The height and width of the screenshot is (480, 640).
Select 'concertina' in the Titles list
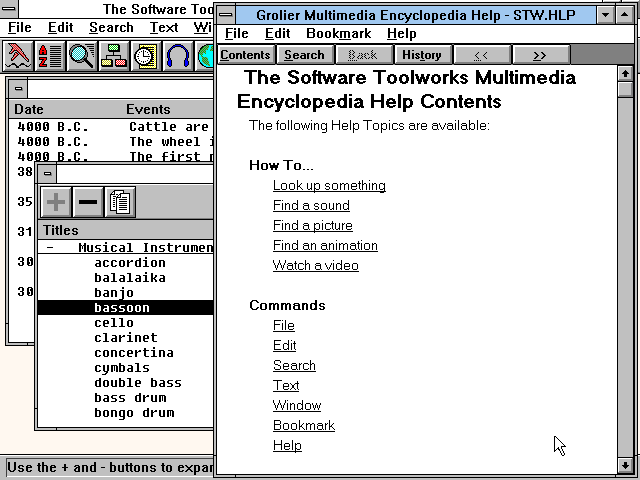pos(134,353)
